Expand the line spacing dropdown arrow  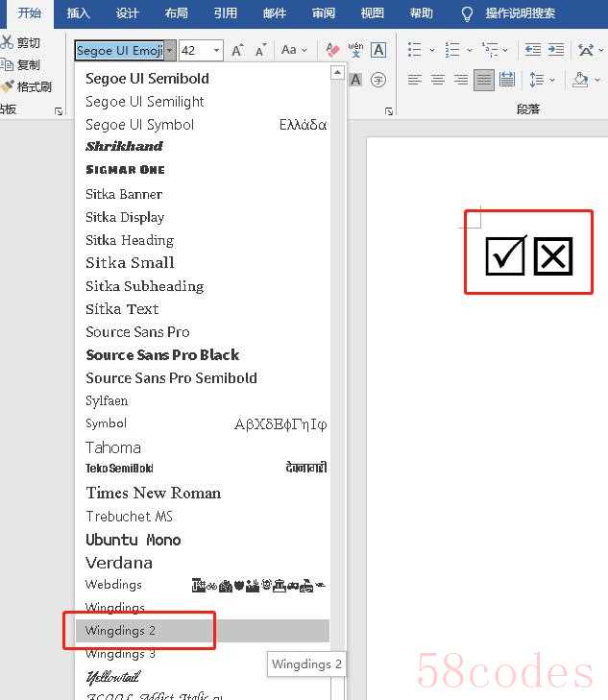click(x=552, y=81)
